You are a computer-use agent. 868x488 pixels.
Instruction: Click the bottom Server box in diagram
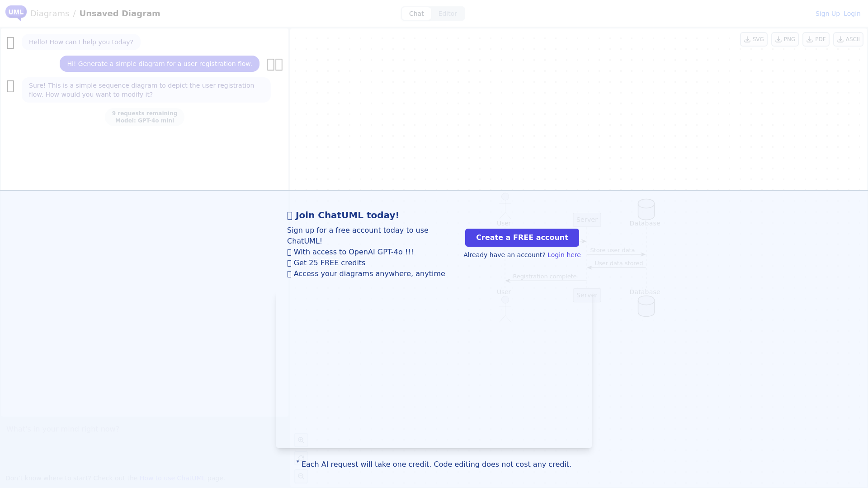[587, 296]
